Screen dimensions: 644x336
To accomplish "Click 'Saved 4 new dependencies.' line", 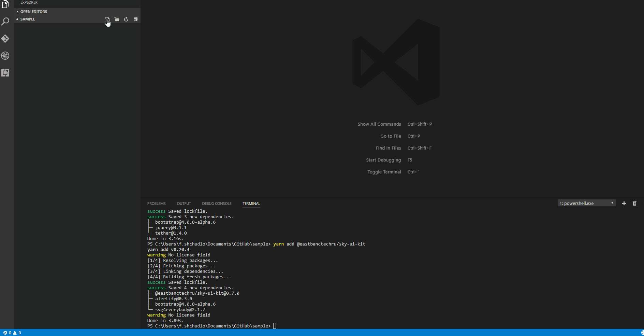I will 201,288.
